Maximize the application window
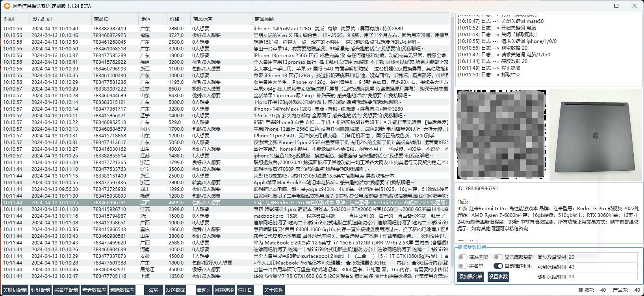644x296 pixels. click(616, 6)
